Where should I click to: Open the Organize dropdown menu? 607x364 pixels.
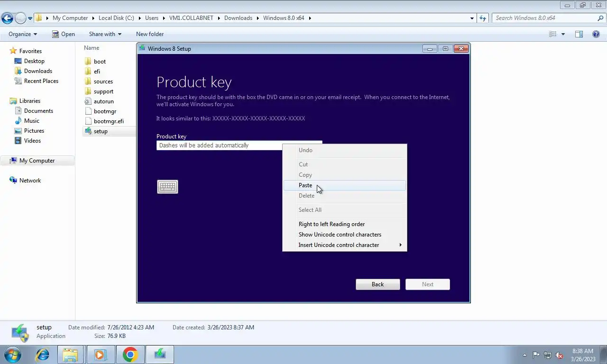pos(23,34)
